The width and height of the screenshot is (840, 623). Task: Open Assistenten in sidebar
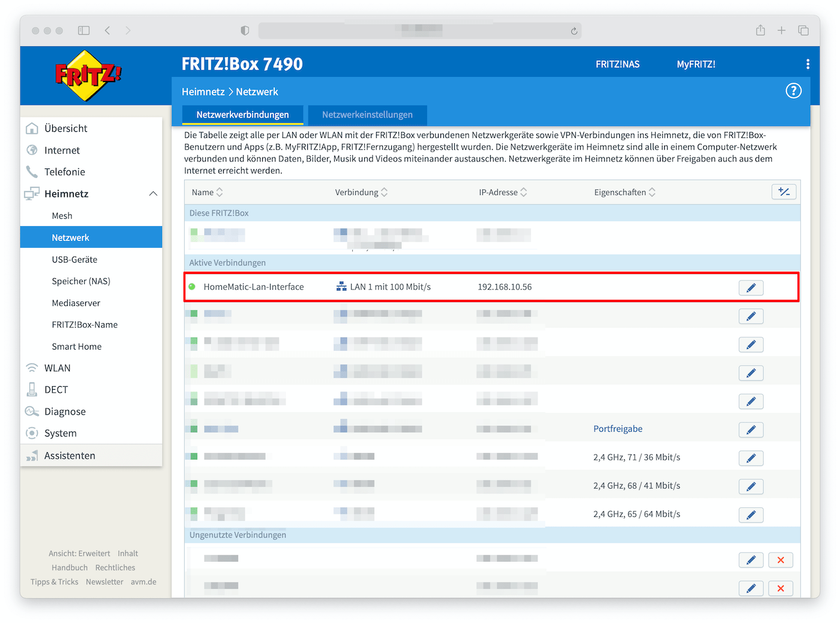(x=91, y=456)
